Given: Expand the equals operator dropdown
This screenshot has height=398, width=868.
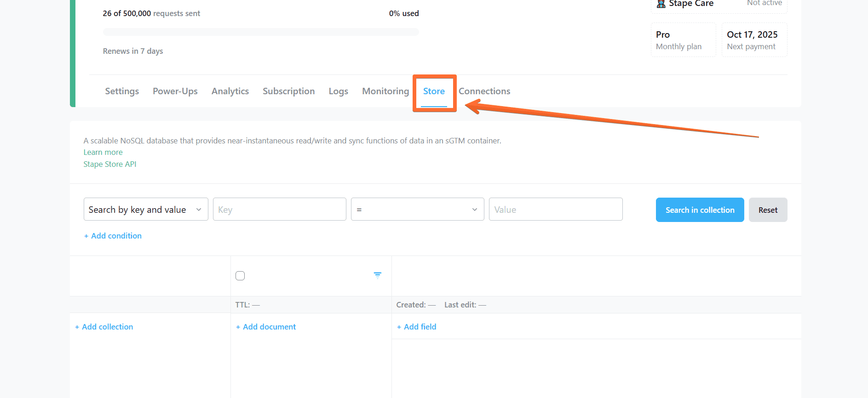Looking at the screenshot, I should coord(417,210).
